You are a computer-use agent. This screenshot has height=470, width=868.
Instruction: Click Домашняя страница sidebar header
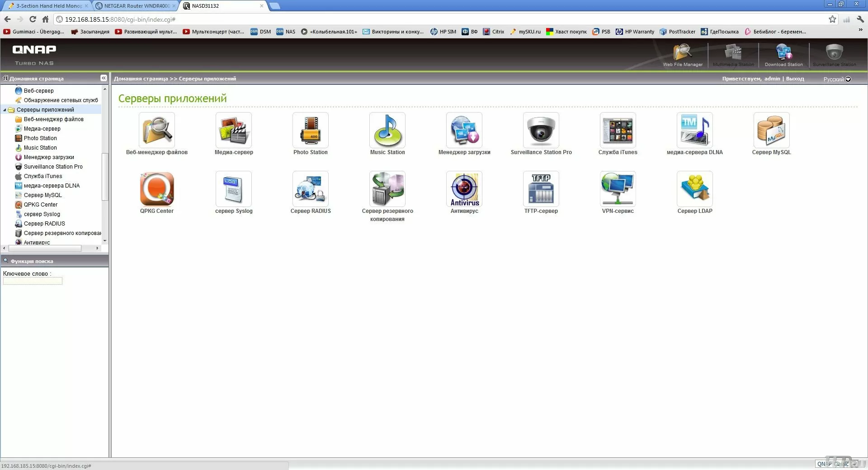tap(37, 79)
